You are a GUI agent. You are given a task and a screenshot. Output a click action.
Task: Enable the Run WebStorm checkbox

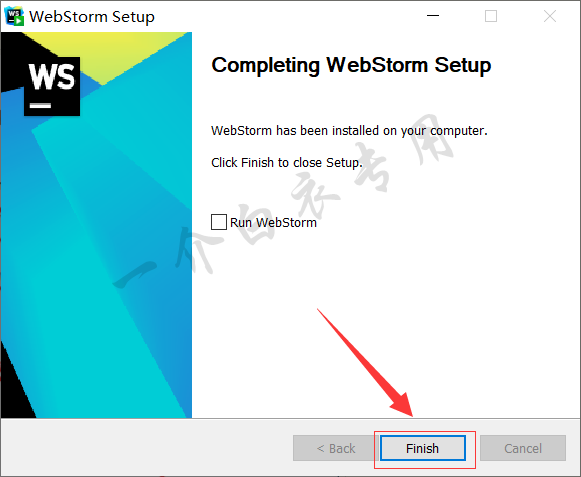click(x=219, y=222)
